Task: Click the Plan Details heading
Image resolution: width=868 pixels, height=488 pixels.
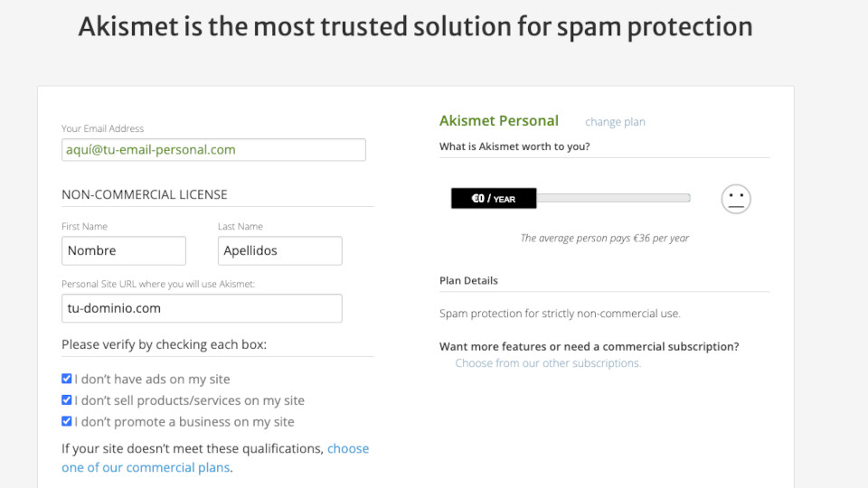Action: [x=468, y=280]
